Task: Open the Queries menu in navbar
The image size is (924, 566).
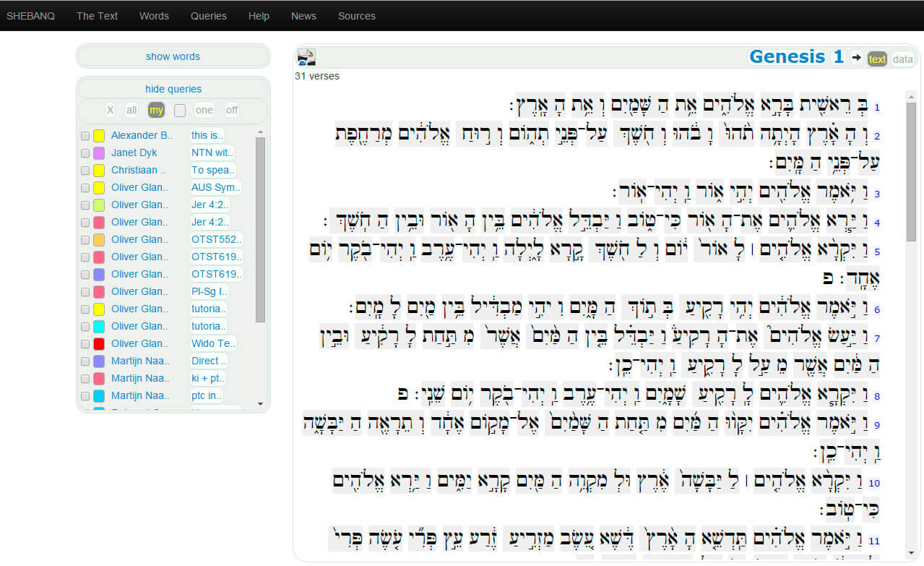Action: (x=209, y=16)
